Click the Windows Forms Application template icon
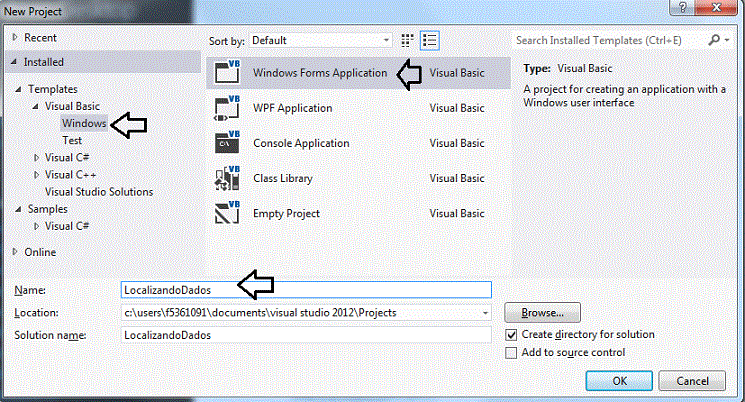The width and height of the screenshot is (745, 402). 227,72
